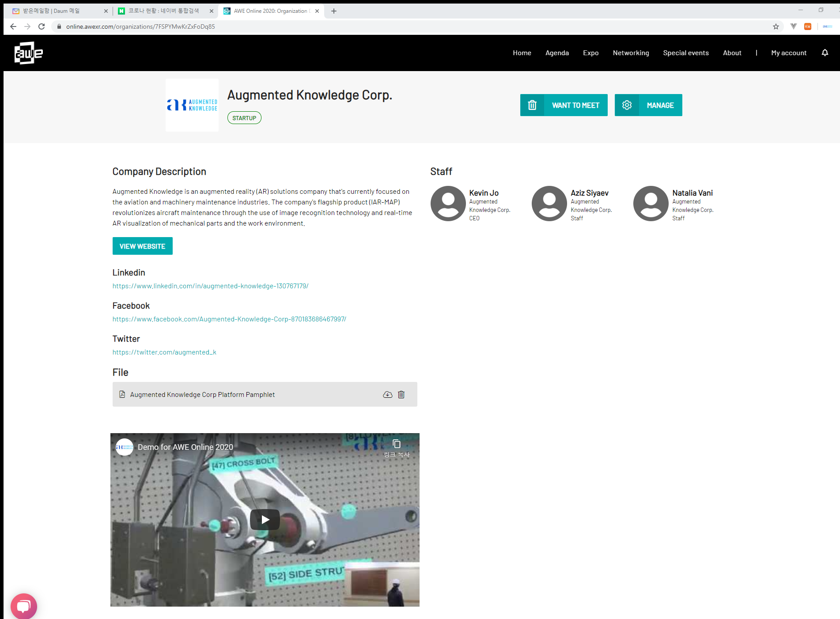The image size is (840, 619).
Task: Open Aziz Siyaev's profile name
Action: 589,193
